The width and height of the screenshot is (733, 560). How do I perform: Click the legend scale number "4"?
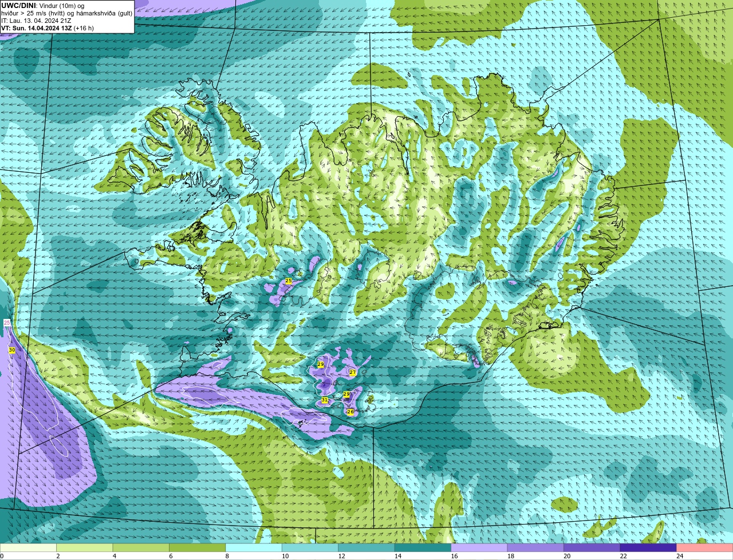coord(114,556)
